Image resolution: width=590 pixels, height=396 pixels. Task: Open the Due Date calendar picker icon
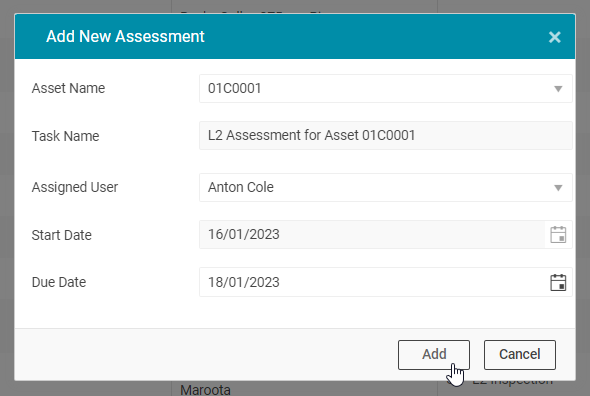pyautogui.click(x=558, y=282)
